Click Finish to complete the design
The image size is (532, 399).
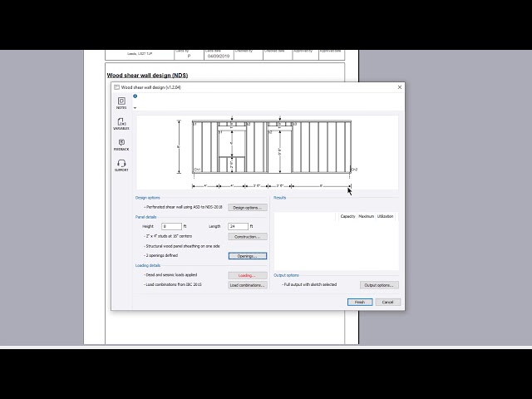360,302
